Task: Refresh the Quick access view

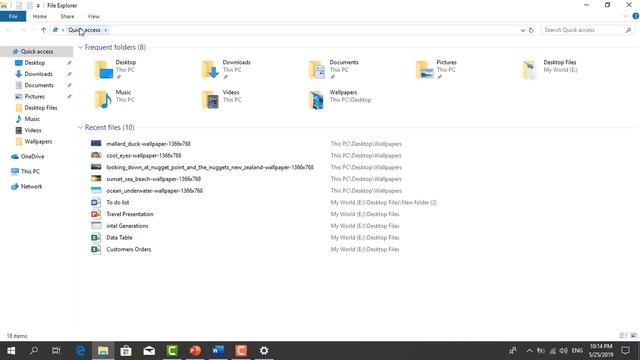Action: click(531, 30)
